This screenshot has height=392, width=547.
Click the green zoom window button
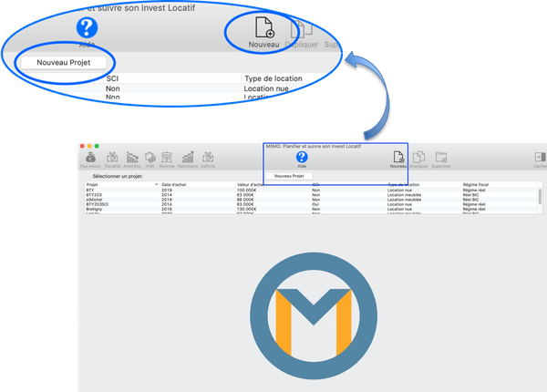point(97,146)
